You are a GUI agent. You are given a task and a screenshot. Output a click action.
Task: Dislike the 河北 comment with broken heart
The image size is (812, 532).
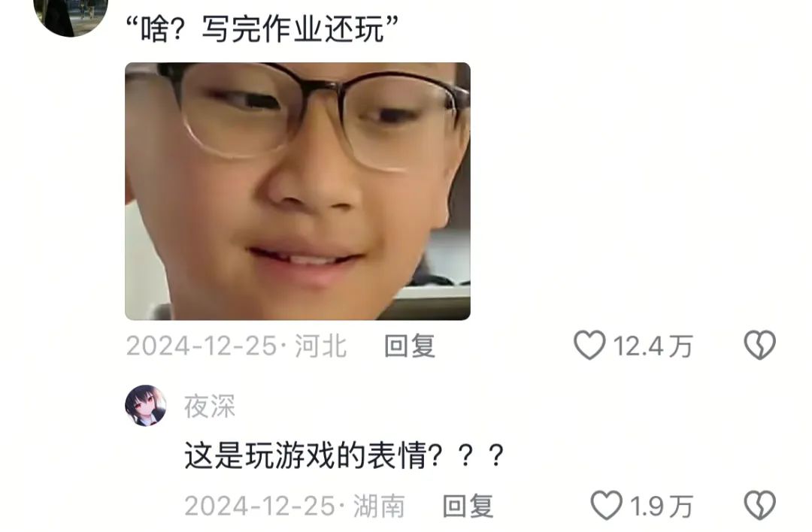pyautogui.click(x=759, y=345)
